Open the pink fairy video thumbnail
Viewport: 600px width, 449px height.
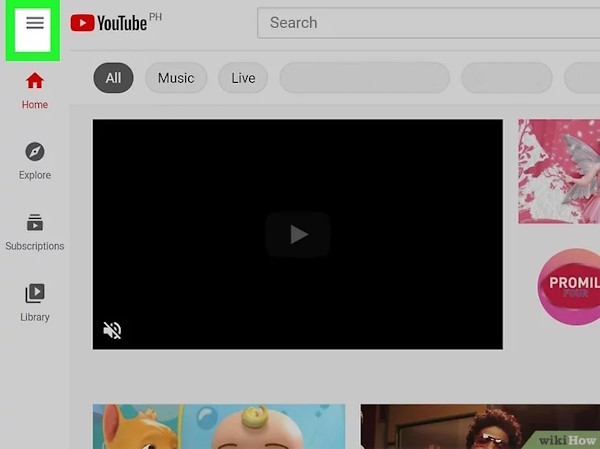tap(558, 171)
